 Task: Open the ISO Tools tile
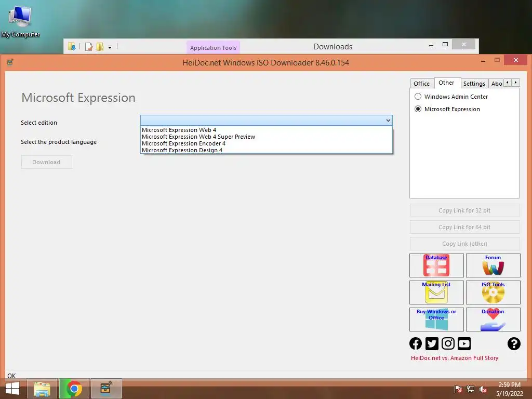493,292
